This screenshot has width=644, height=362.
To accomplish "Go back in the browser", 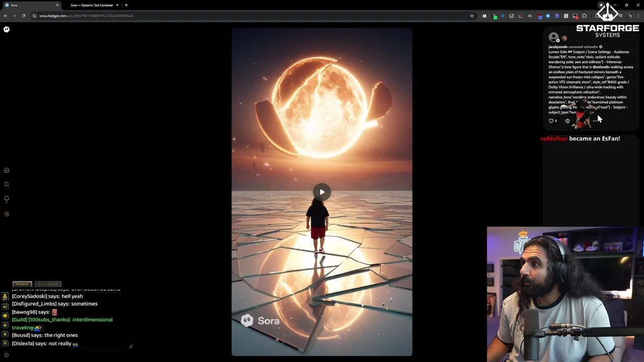I will tap(6, 16).
